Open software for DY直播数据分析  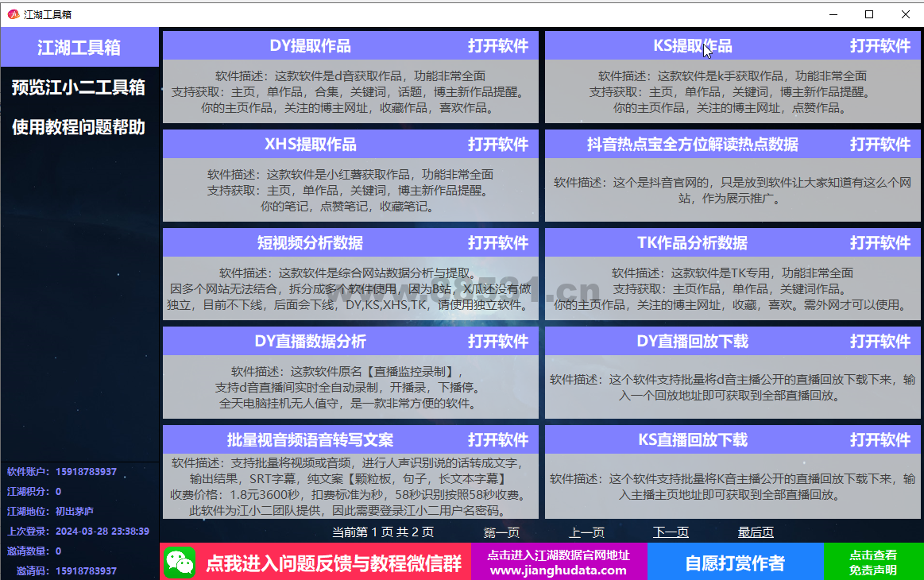(498, 342)
